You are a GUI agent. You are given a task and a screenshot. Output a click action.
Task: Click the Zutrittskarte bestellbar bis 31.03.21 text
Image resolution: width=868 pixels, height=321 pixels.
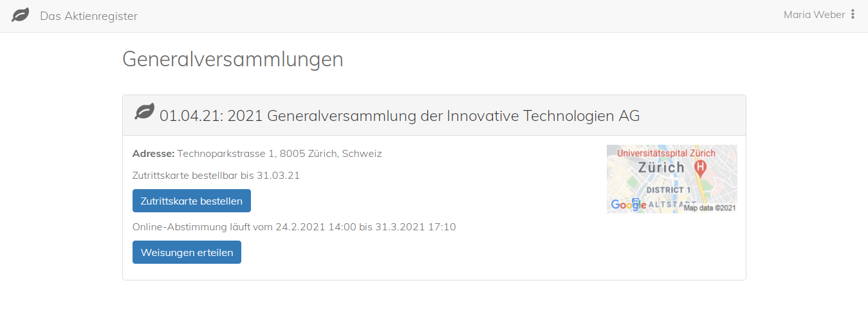click(x=216, y=175)
